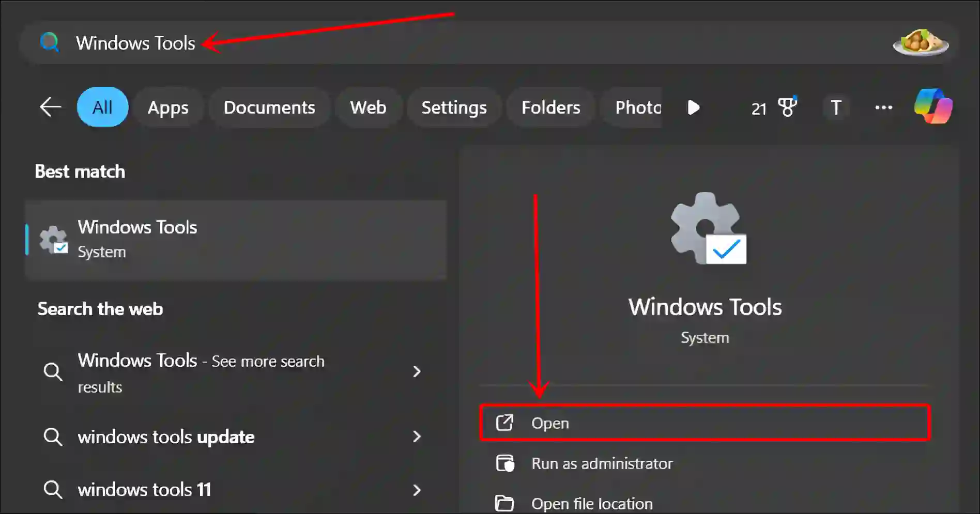Switch to the Apps filter tab
The image size is (980, 514).
pos(168,107)
